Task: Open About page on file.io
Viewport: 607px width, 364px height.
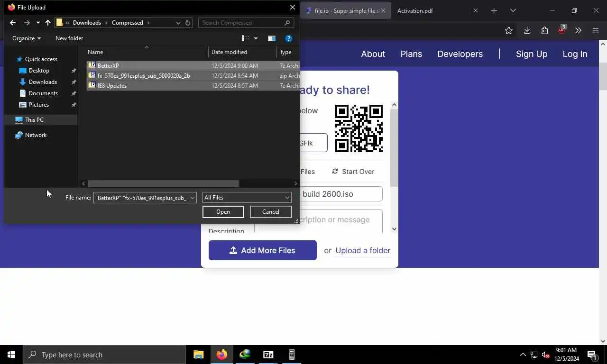Action: tap(373, 54)
